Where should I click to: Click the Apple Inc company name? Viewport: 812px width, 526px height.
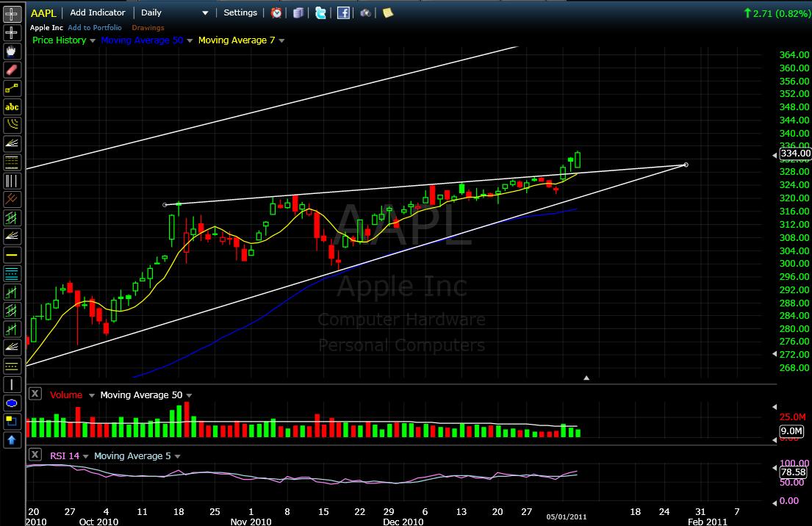(x=46, y=27)
